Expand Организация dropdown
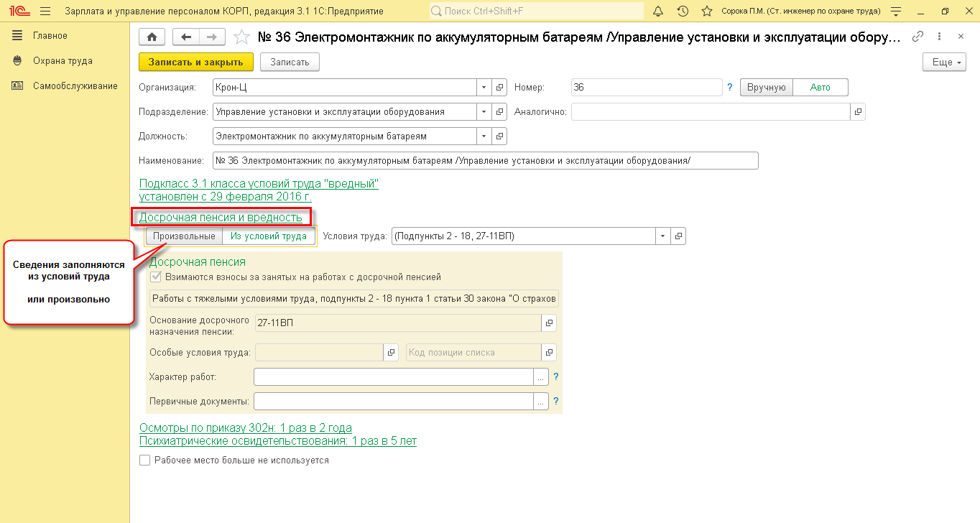The image size is (980, 523). [x=485, y=87]
